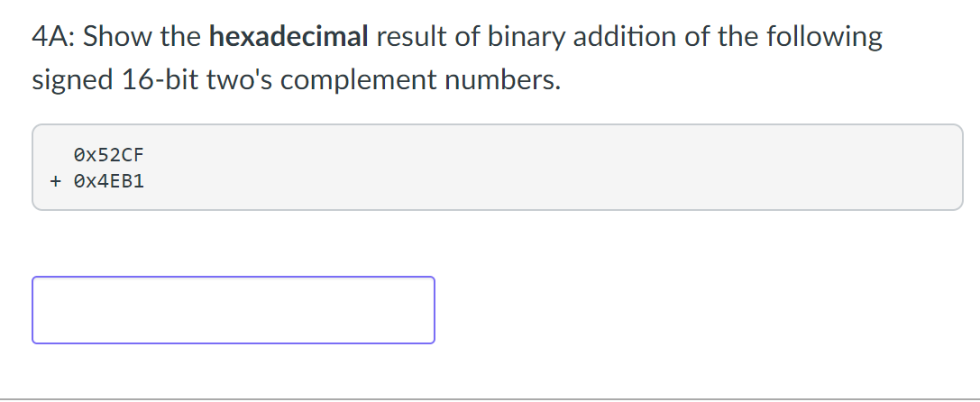Click the plus sign before 0x4EB1
The image size is (980, 402).
click(56, 181)
